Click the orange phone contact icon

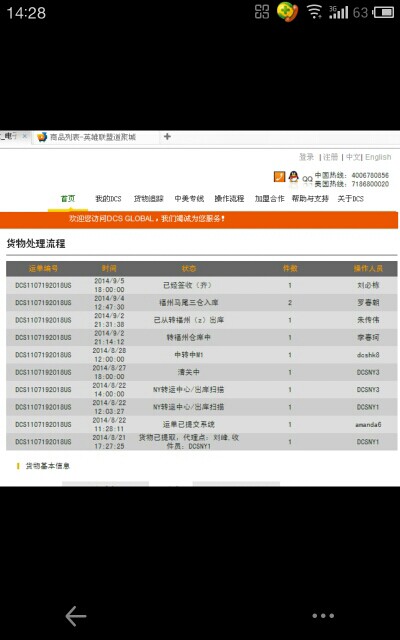(279, 177)
